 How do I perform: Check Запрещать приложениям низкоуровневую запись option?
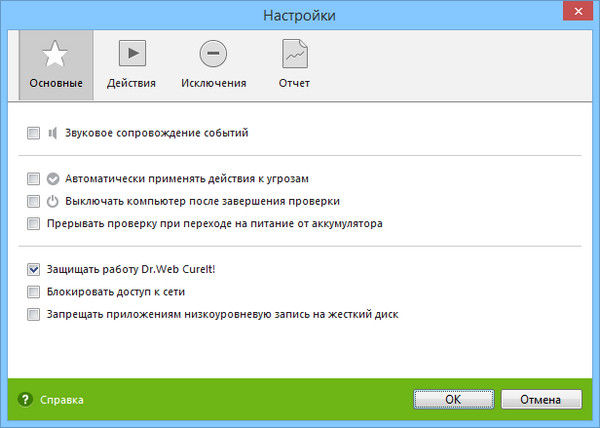[34, 314]
